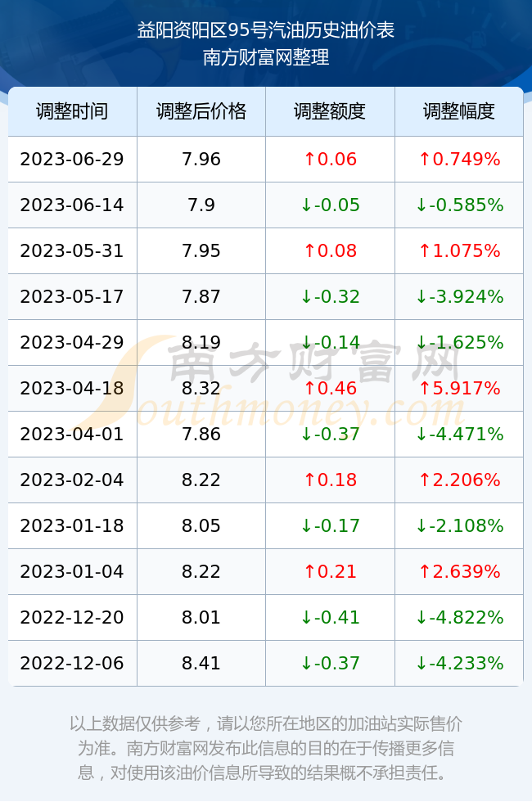This screenshot has height=802, width=532.
Task: Click the ↑5.917% percentage cell
Action: pos(459,388)
